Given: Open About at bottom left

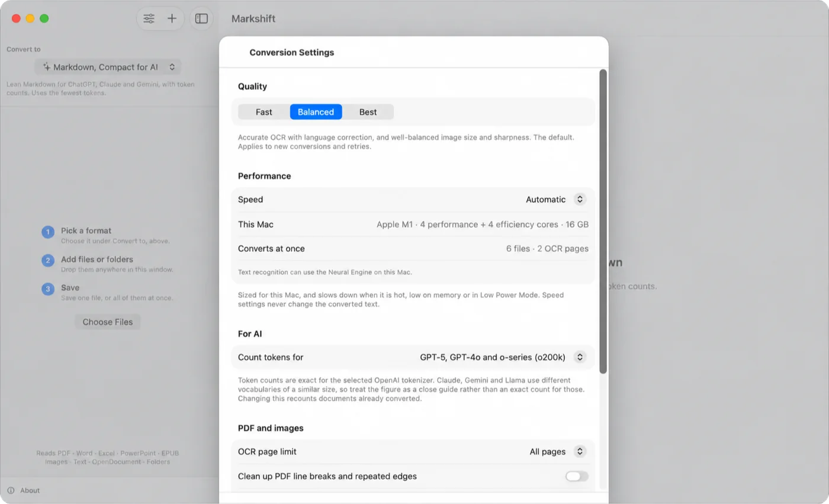Looking at the screenshot, I should coord(30,490).
